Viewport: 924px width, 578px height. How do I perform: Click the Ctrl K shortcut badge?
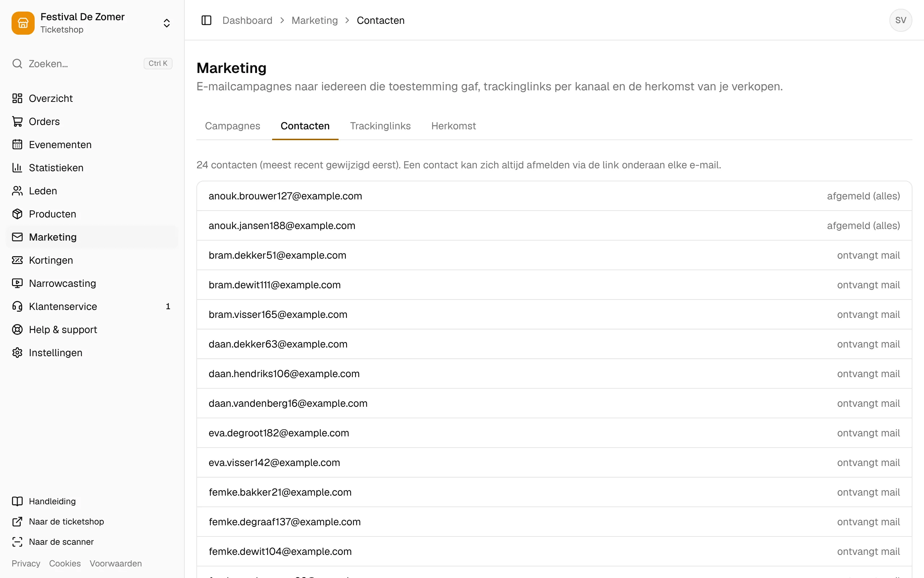click(158, 64)
